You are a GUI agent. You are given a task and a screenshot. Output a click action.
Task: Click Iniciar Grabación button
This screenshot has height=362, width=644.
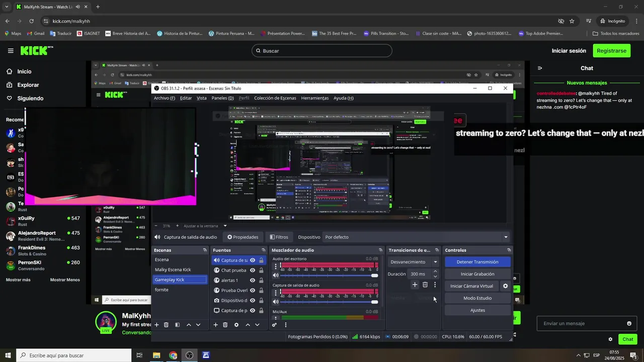[477, 274]
